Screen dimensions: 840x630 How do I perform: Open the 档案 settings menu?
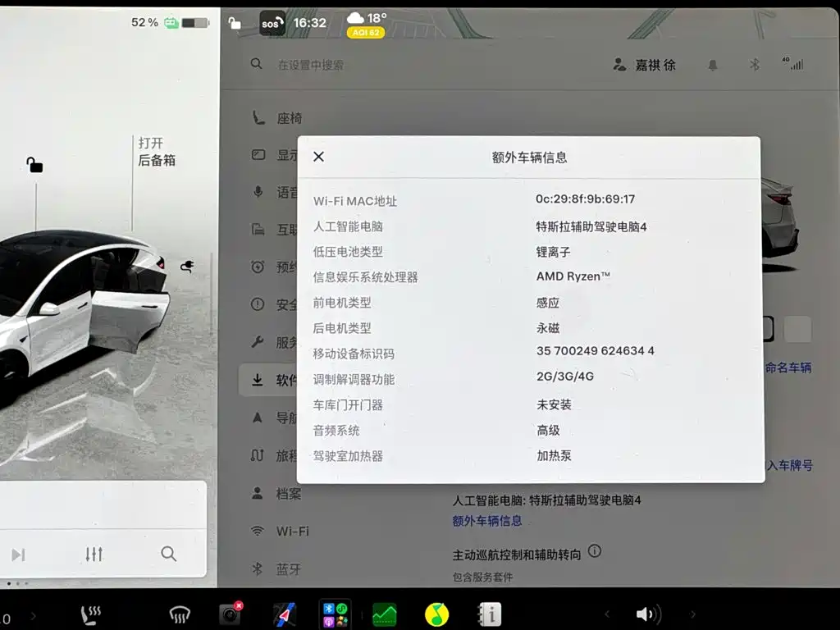[276, 493]
